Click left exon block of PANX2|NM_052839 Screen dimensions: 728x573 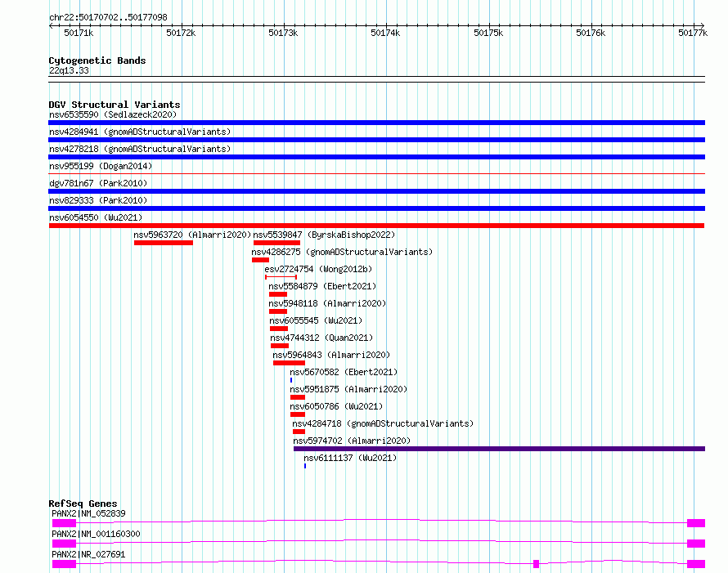(64, 523)
